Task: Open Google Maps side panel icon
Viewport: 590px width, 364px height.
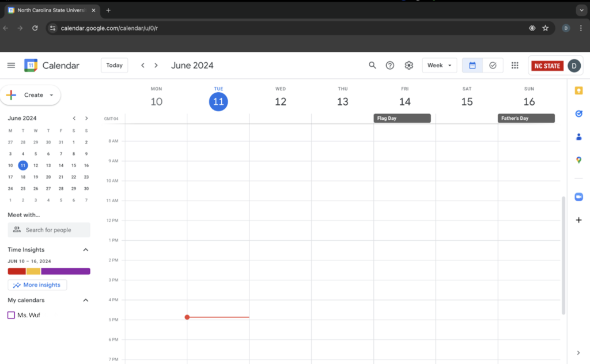Action: tap(578, 160)
